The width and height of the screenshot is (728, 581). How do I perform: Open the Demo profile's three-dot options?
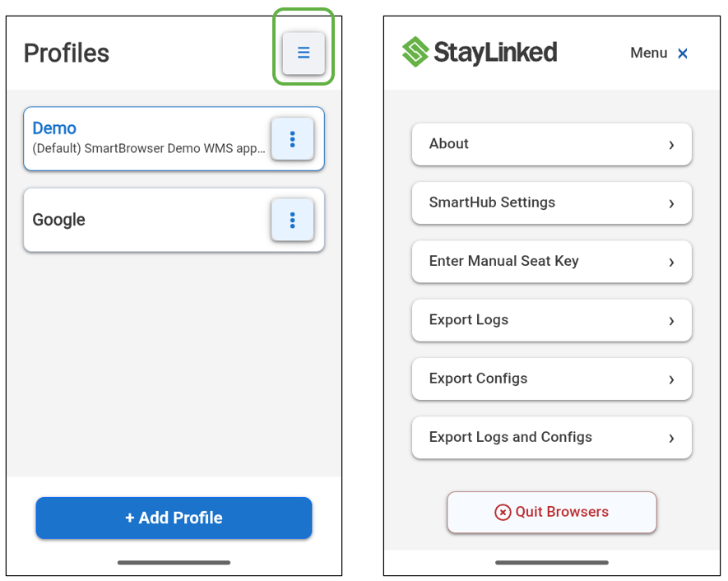(x=292, y=139)
